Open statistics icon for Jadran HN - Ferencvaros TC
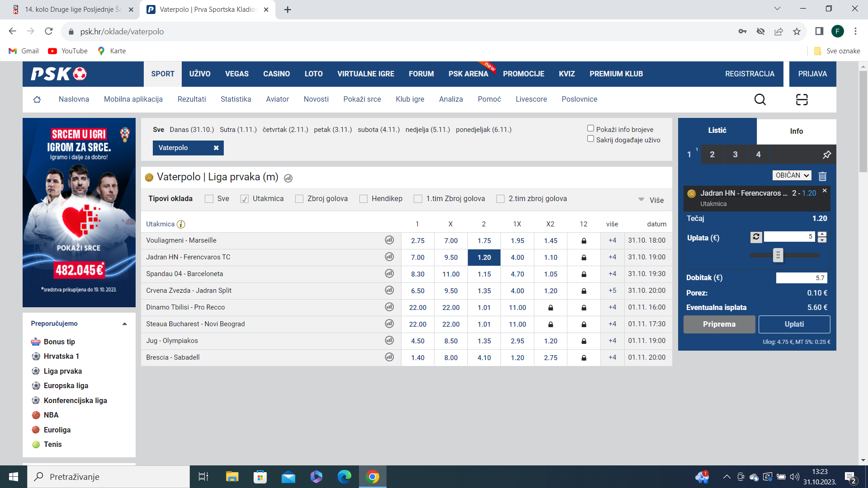 point(389,257)
